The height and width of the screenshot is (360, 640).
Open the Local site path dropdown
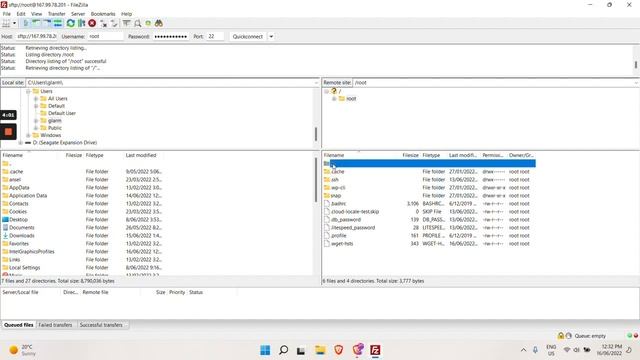click(x=316, y=82)
